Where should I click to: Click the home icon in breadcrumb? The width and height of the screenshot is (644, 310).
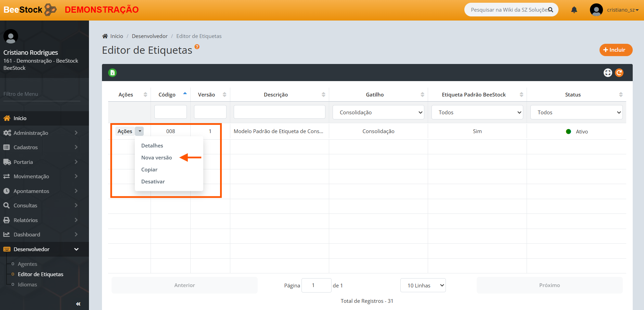(x=105, y=36)
